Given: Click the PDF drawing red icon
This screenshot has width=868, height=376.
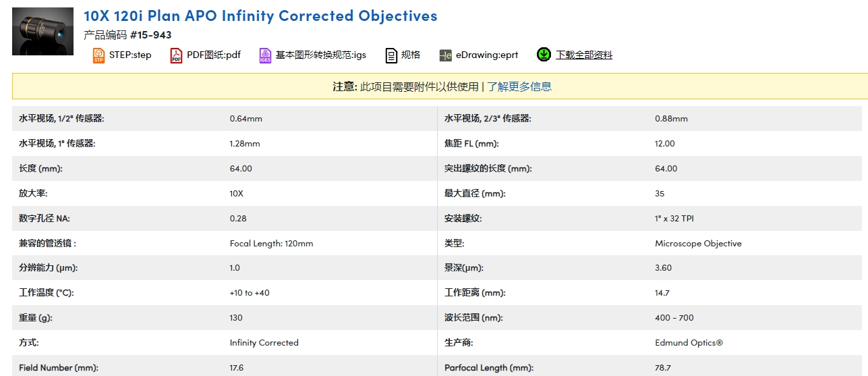Looking at the screenshot, I should (176, 55).
